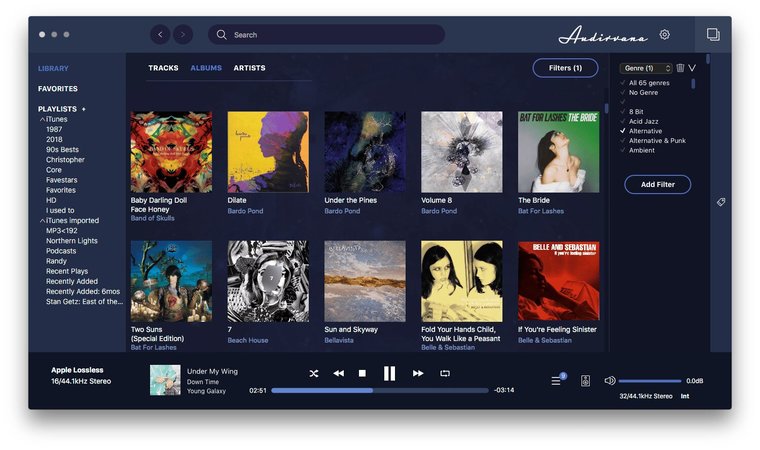This screenshot has width=760, height=450.
Task: Open the play queue list
Action: pyautogui.click(x=556, y=381)
